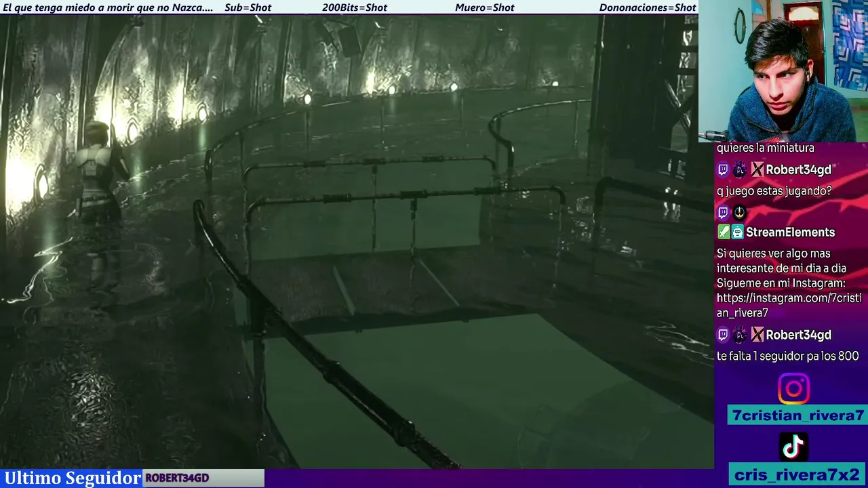Click the ROBERT34GD latest follower name
Viewport: 868px width, 488px height.
click(x=177, y=478)
